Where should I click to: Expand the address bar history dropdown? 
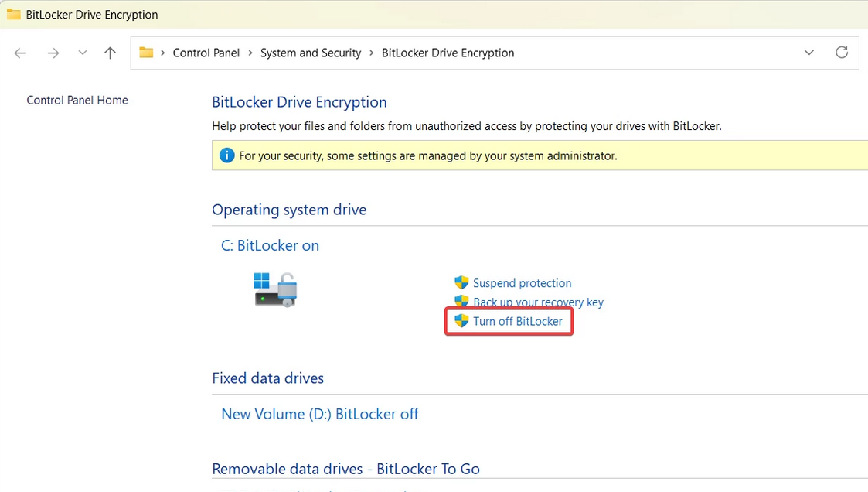(808, 53)
